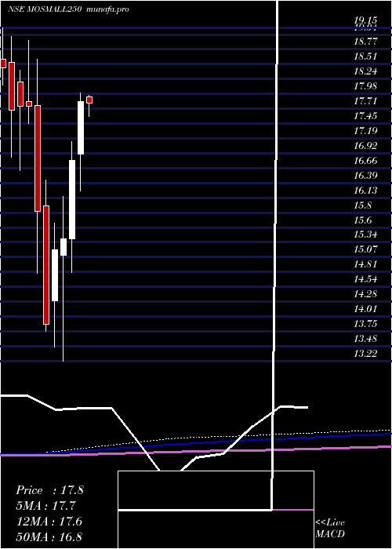392x549 pixels.
Task: Click the 13.48 price axis label
Action: [x=365, y=339]
